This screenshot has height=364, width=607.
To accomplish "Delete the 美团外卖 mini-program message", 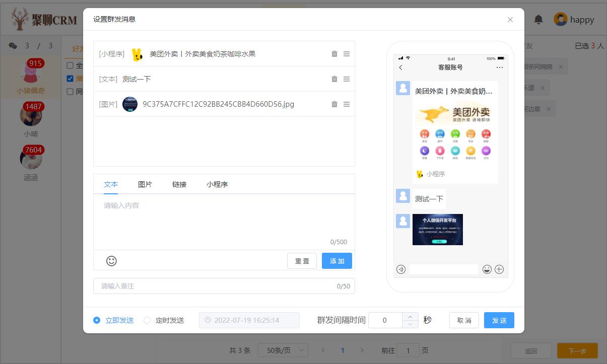I will coord(334,54).
